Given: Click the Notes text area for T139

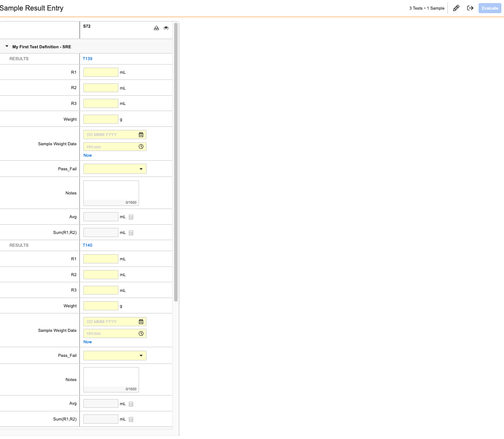Looking at the screenshot, I should point(111,193).
